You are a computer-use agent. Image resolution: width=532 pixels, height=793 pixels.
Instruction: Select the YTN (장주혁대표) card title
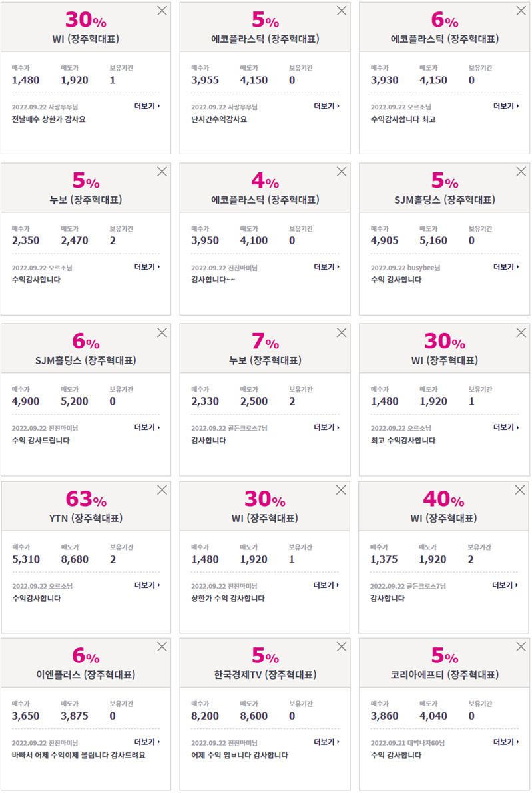point(86,519)
